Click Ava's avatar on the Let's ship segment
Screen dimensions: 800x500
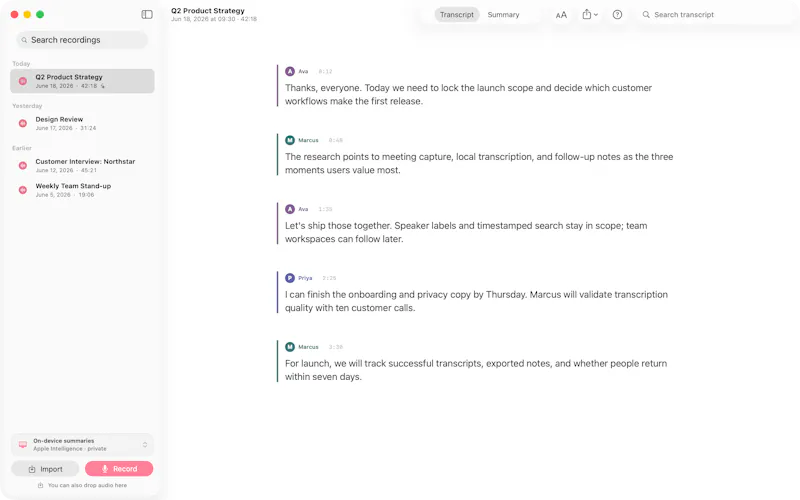(x=290, y=209)
